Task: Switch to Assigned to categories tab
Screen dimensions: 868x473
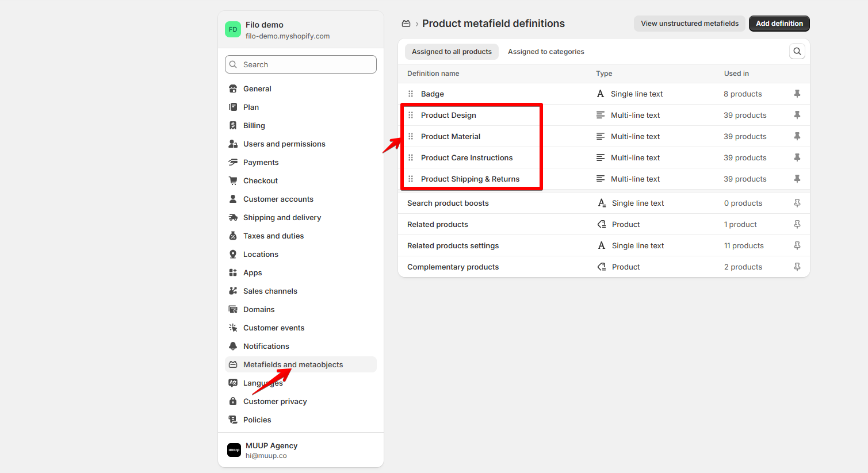Action: coord(545,52)
